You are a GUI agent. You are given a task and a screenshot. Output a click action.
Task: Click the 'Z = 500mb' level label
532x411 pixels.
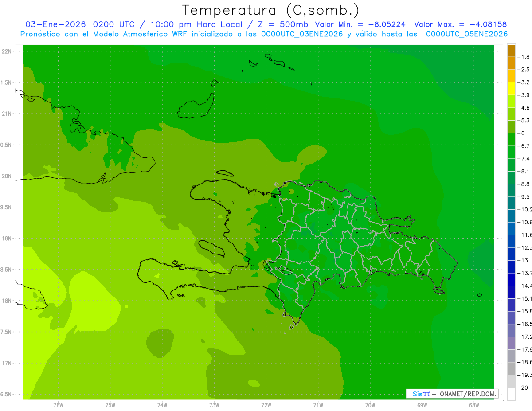[x=282, y=24]
